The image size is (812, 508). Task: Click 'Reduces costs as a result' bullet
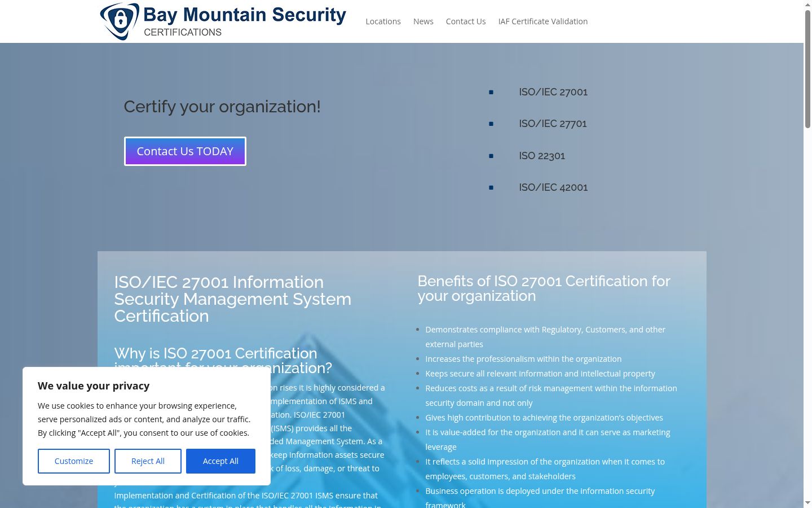pos(551,396)
